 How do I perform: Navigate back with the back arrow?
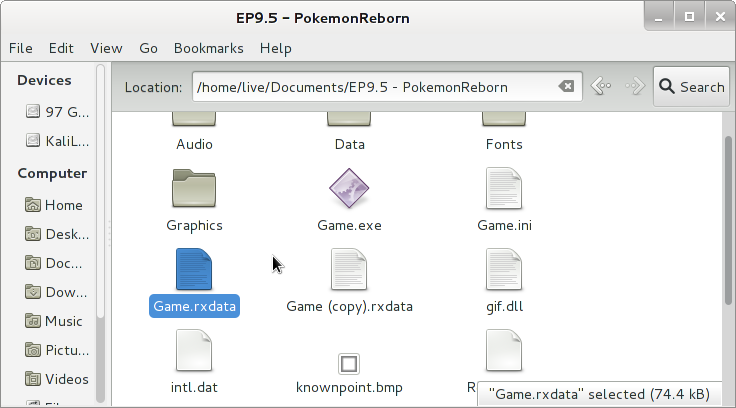point(600,87)
